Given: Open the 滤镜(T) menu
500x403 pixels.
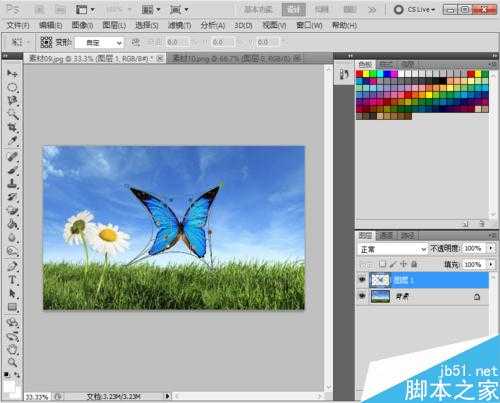Looking at the screenshot, I should [179, 25].
